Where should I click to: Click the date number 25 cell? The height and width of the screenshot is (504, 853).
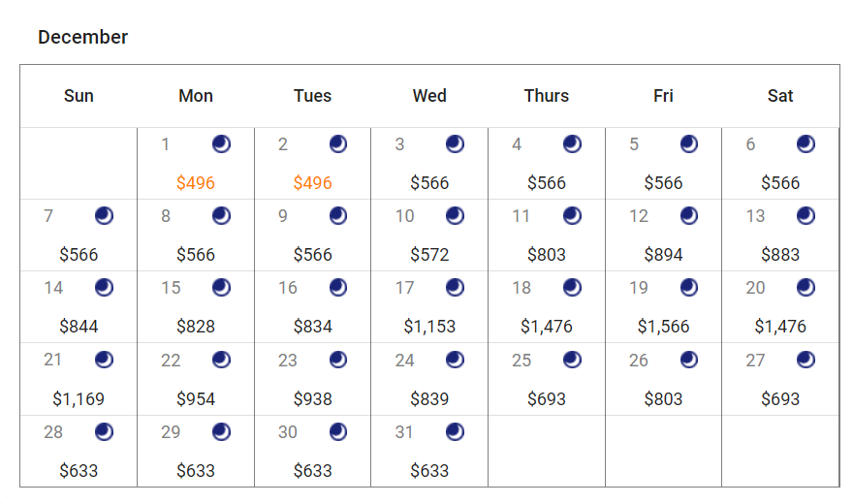click(521, 361)
